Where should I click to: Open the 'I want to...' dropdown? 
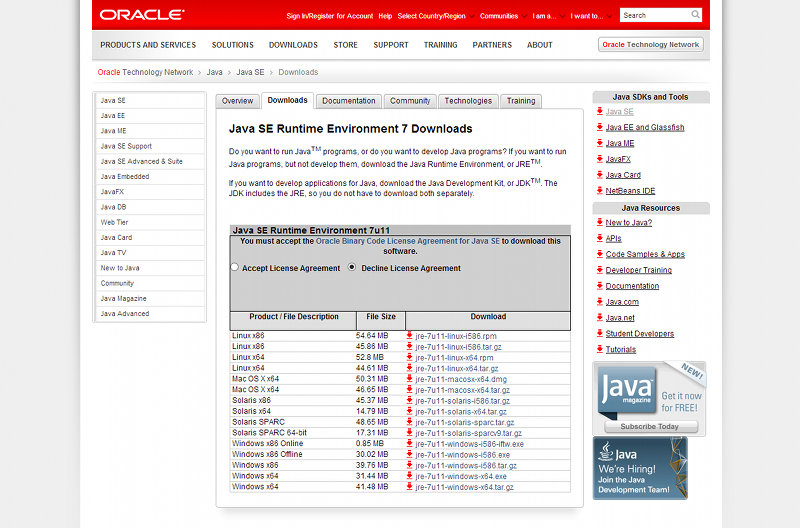591,16
